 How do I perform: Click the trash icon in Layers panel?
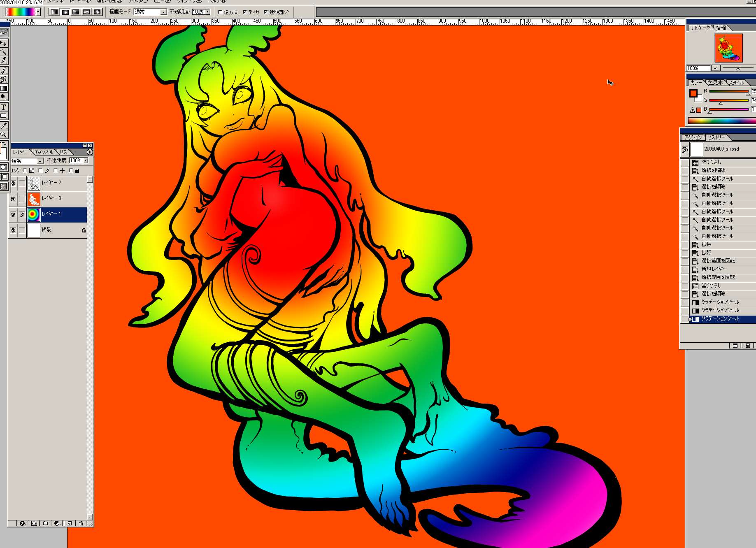(81, 523)
